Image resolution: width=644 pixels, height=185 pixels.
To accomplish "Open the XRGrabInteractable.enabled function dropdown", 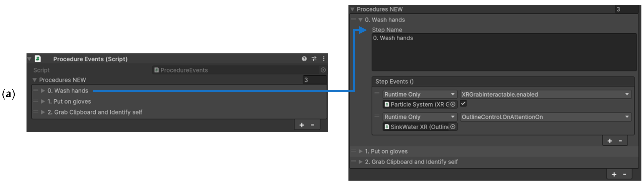I will pos(545,94).
